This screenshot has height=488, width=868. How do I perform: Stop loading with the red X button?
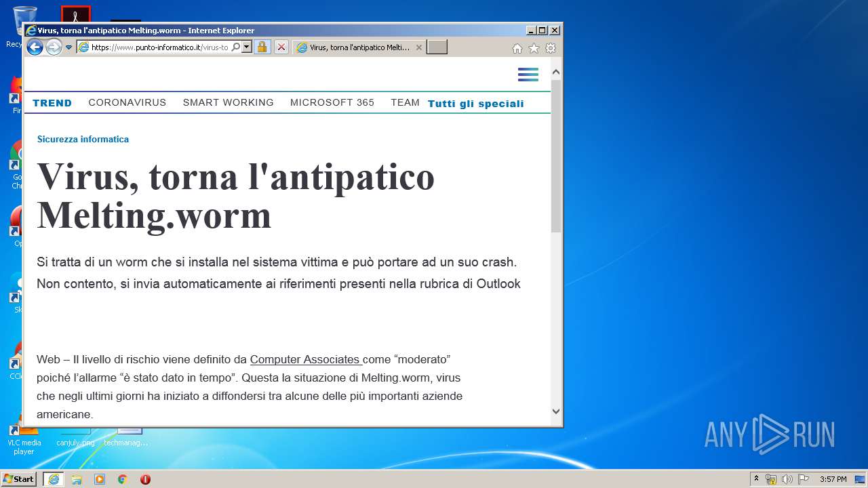(281, 47)
